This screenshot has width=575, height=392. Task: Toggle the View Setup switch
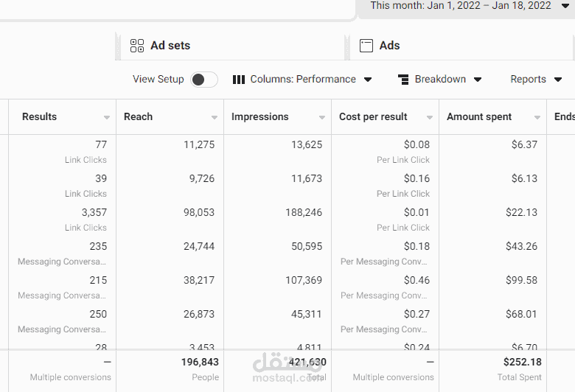pos(204,80)
